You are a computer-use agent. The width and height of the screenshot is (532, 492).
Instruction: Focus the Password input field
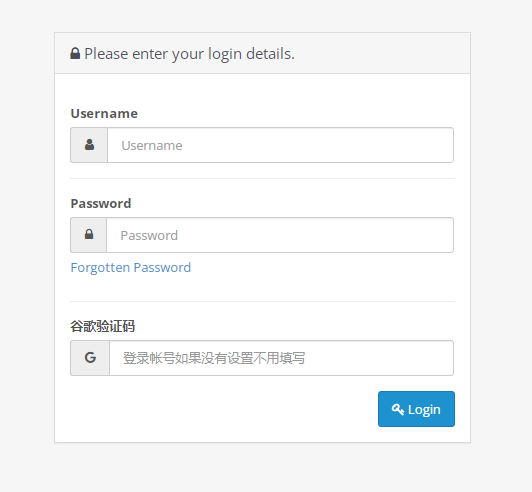[x=280, y=235]
